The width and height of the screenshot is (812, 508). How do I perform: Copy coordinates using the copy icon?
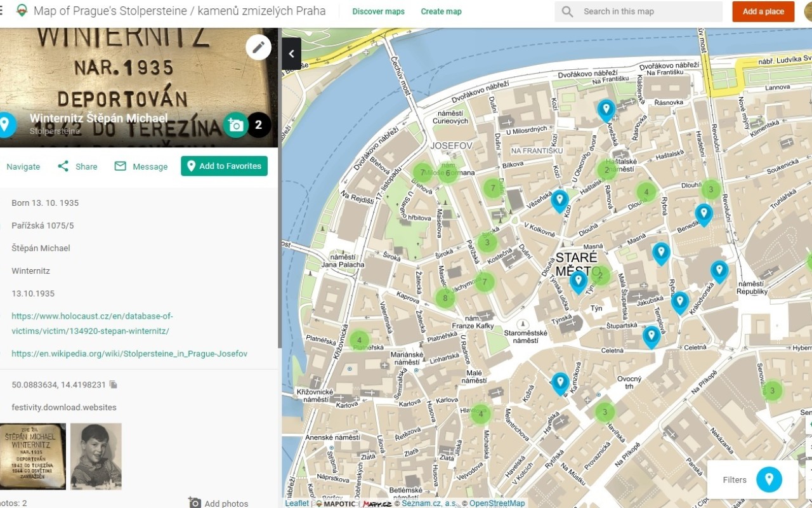113,385
